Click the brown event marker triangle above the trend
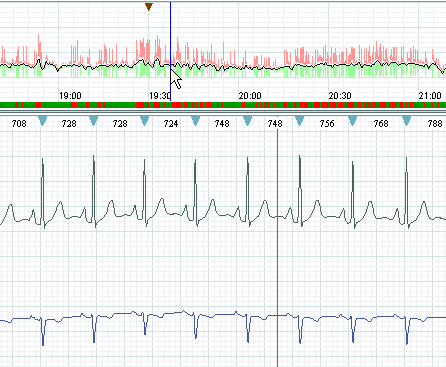The height and width of the screenshot is (367, 446). pyautogui.click(x=149, y=7)
